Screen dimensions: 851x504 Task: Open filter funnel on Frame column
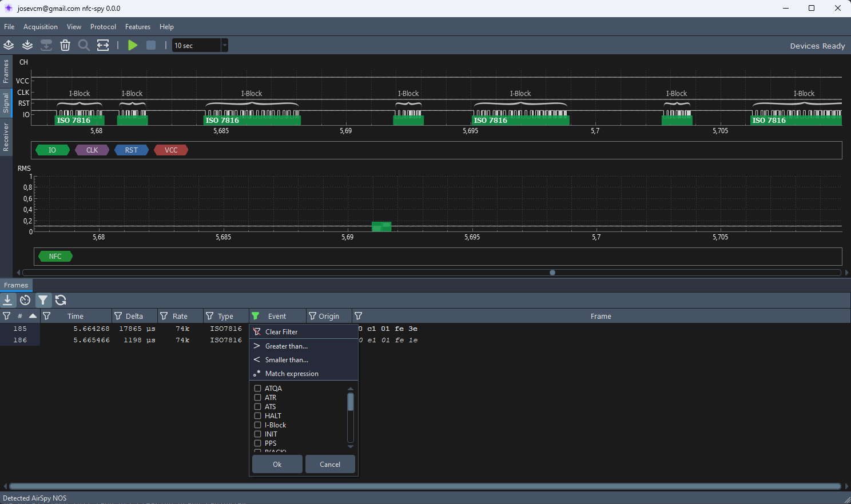(358, 316)
